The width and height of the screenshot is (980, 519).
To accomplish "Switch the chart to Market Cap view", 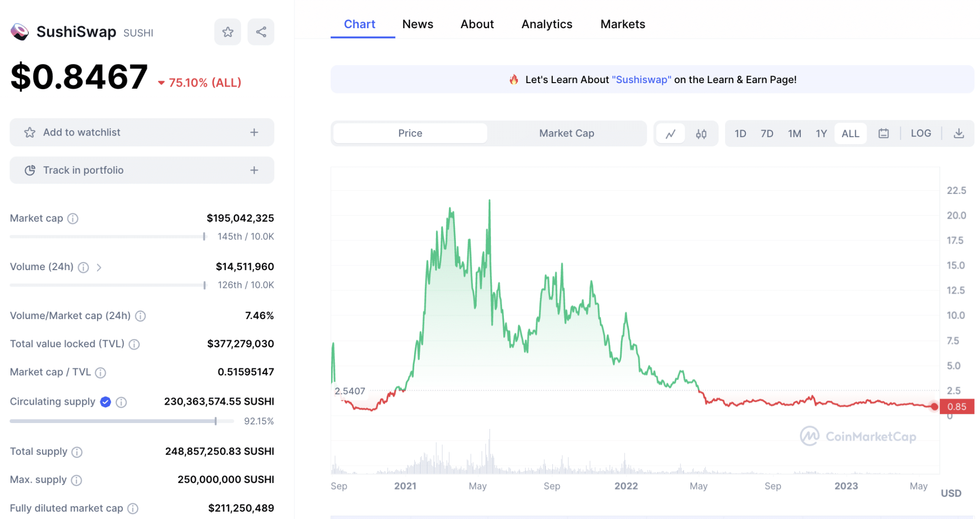I will (x=566, y=133).
